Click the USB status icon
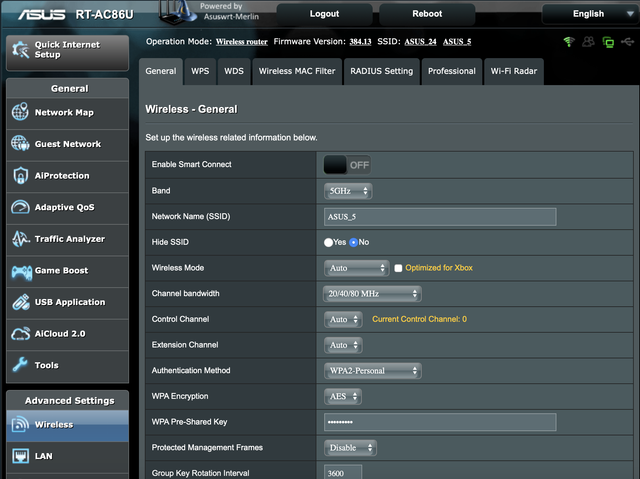This screenshot has height=479, width=640. (627, 42)
